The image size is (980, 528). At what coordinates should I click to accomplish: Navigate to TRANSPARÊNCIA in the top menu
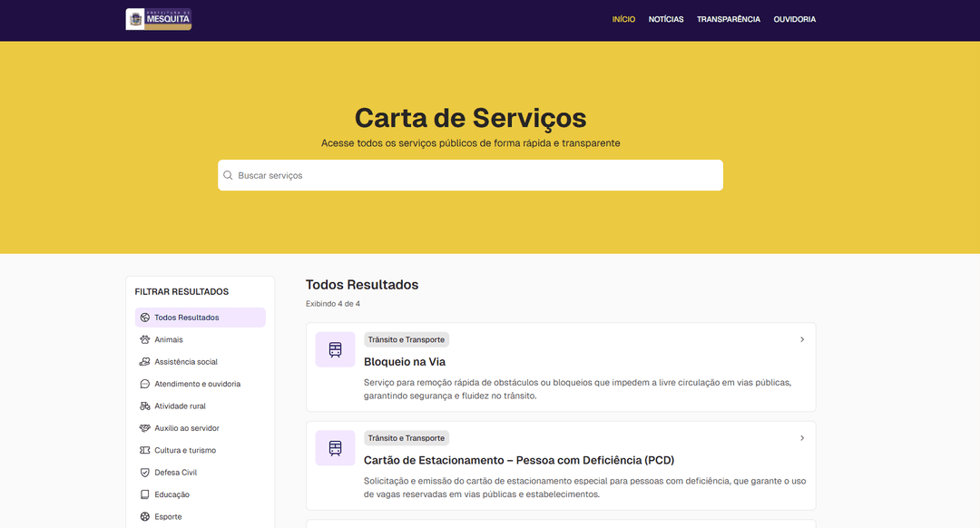[x=729, y=18]
